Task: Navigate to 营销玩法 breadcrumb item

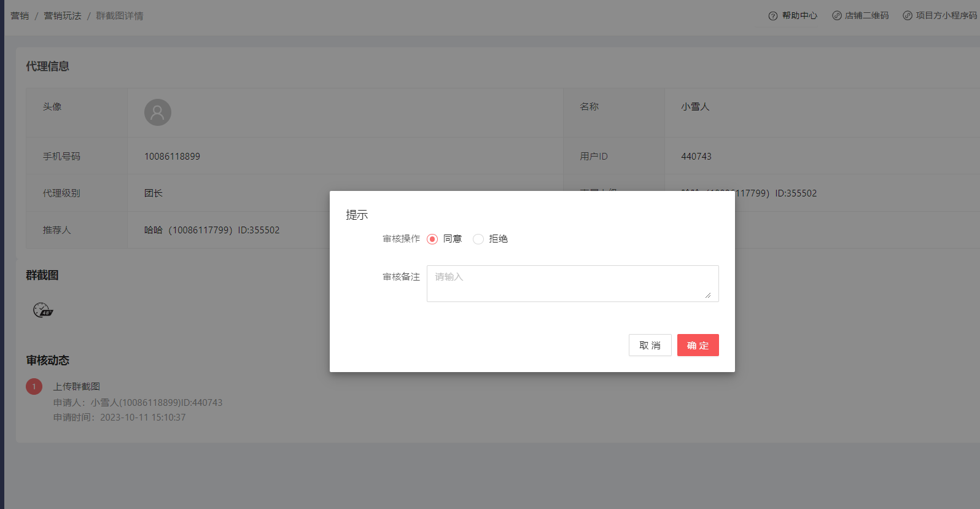Action: (63, 16)
